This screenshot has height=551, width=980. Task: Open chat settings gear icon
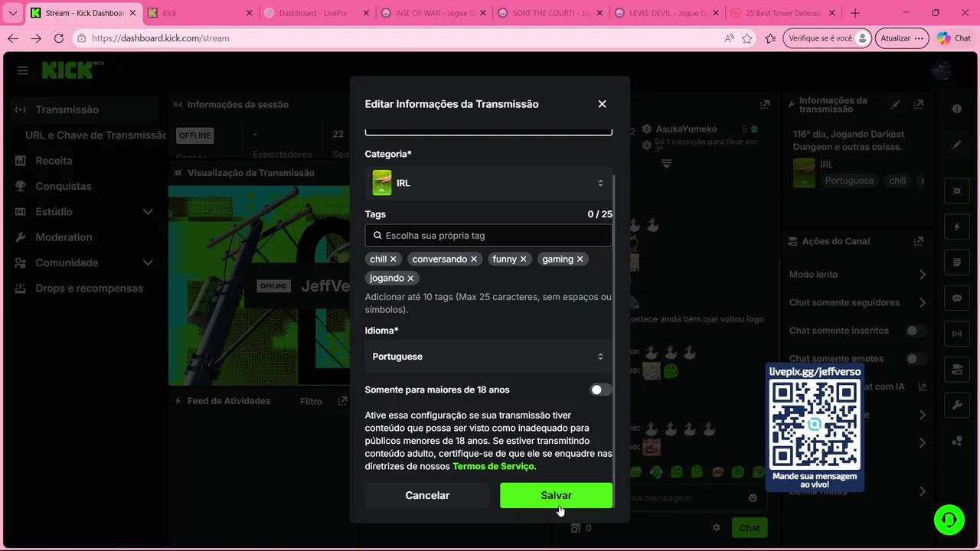tap(717, 527)
